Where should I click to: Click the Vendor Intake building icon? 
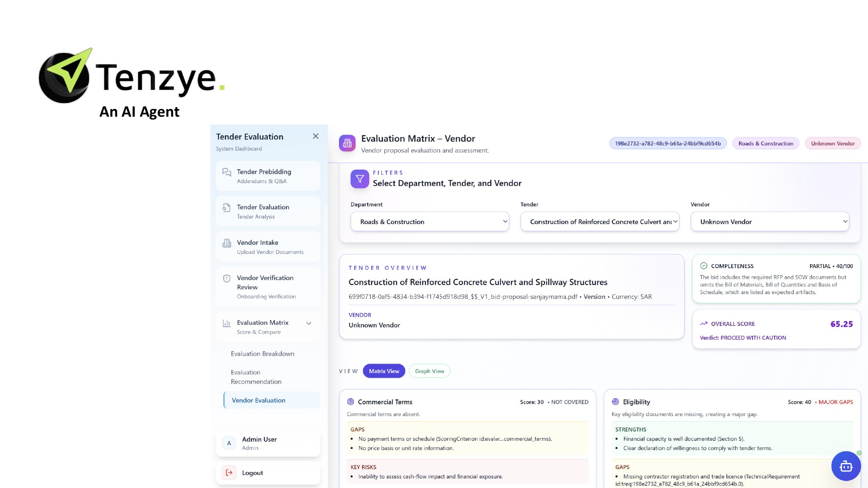pos(227,243)
